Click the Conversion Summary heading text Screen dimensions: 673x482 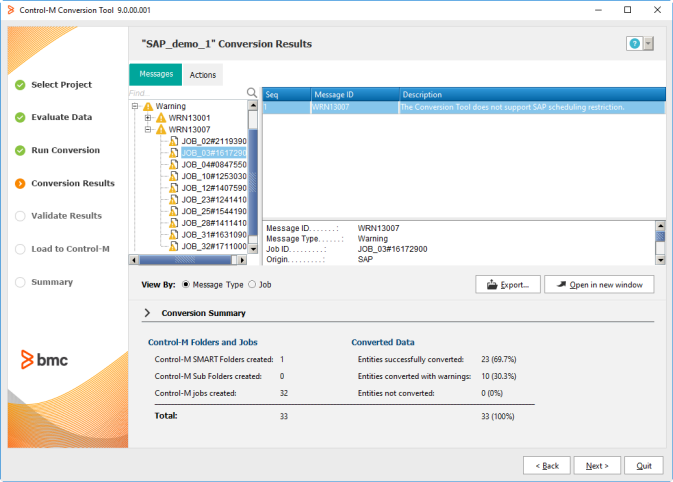[x=203, y=313]
